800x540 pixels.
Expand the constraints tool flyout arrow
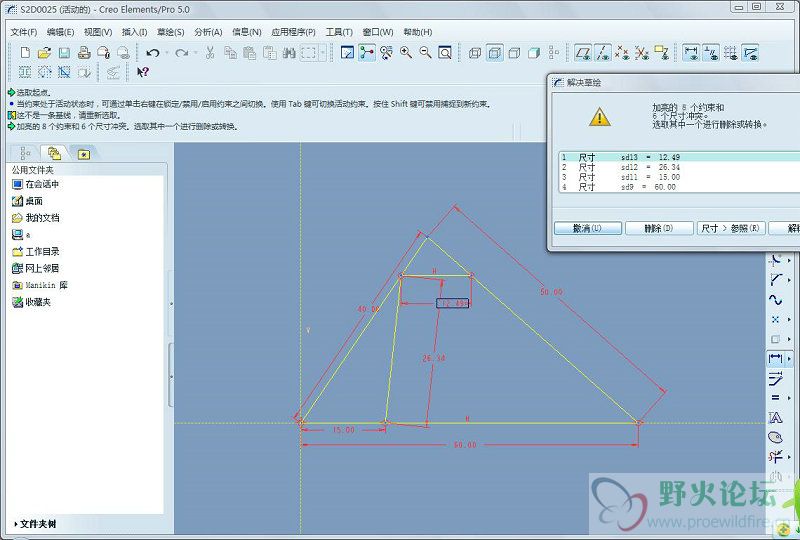pyautogui.click(x=789, y=398)
